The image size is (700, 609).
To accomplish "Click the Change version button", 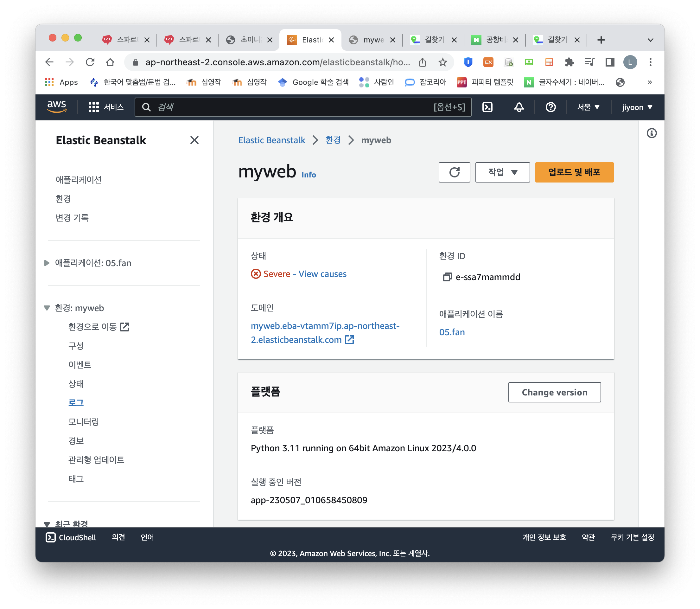I will point(554,392).
